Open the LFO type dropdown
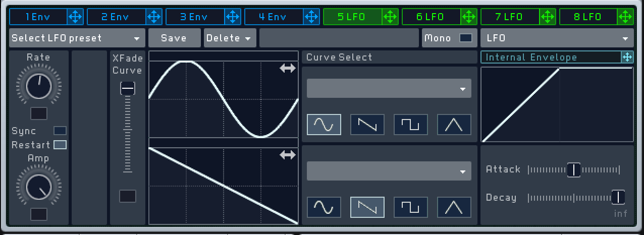The width and height of the screenshot is (644, 235). coord(557,38)
